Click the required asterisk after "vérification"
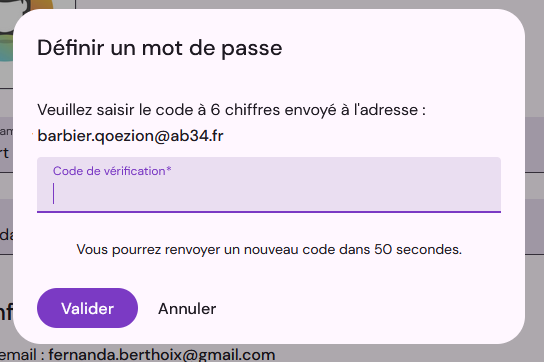 tap(169, 169)
